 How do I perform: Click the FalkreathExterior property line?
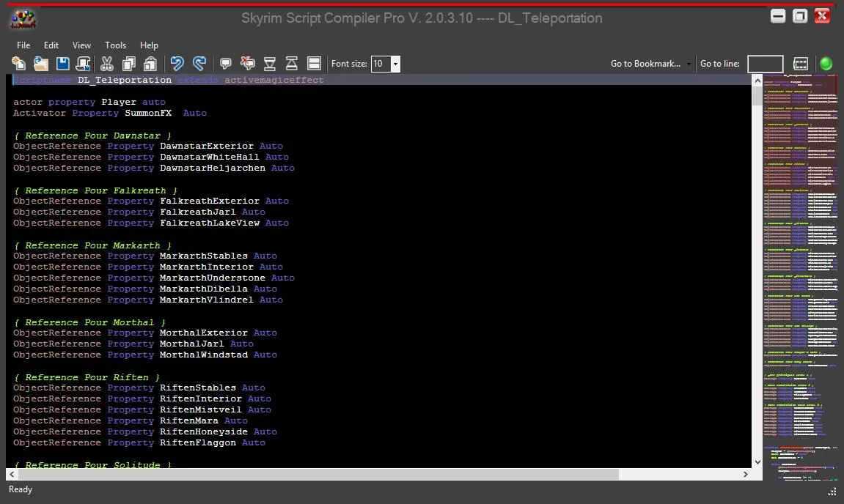click(x=151, y=201)
